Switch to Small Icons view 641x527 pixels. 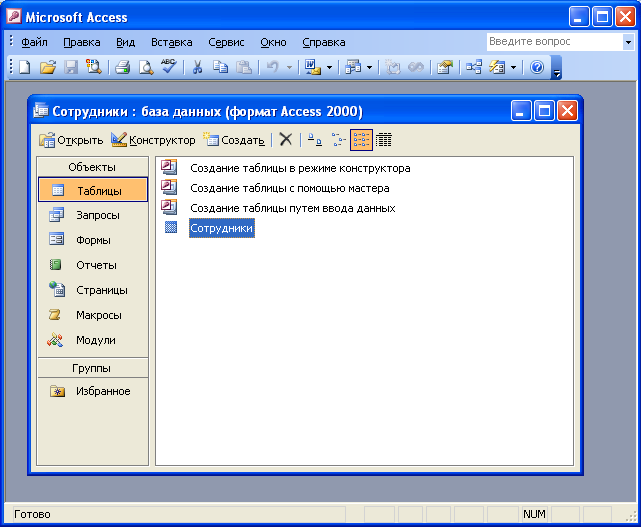[x=338, y=139]
